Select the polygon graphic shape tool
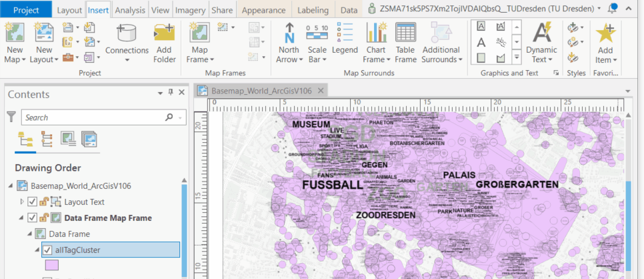This screenshot has width=644, height=279. coord(501,58)
